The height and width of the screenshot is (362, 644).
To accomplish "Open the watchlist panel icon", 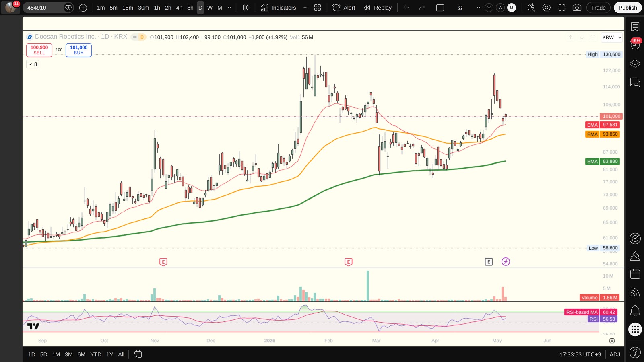I will [635, 27].
